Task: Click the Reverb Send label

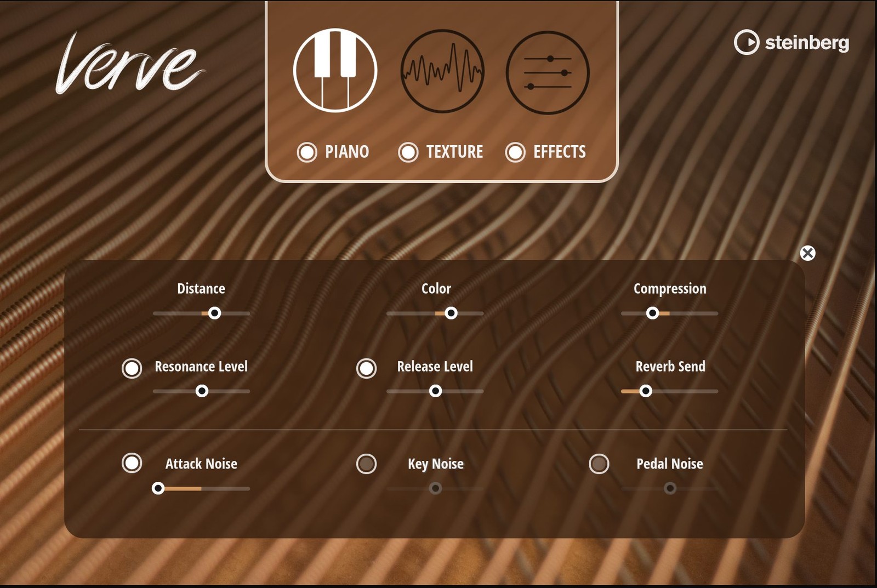Action: click(x=670, y=367)
